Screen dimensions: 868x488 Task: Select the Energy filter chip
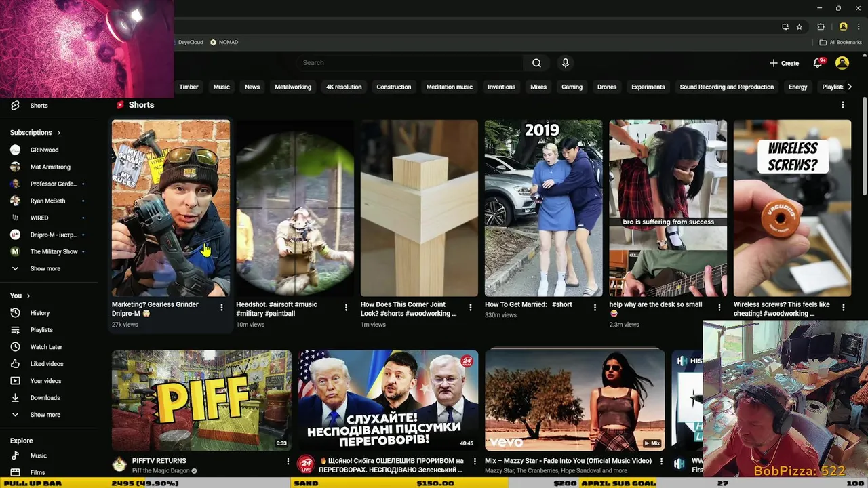pyautogui.click(x=798, y=87)
